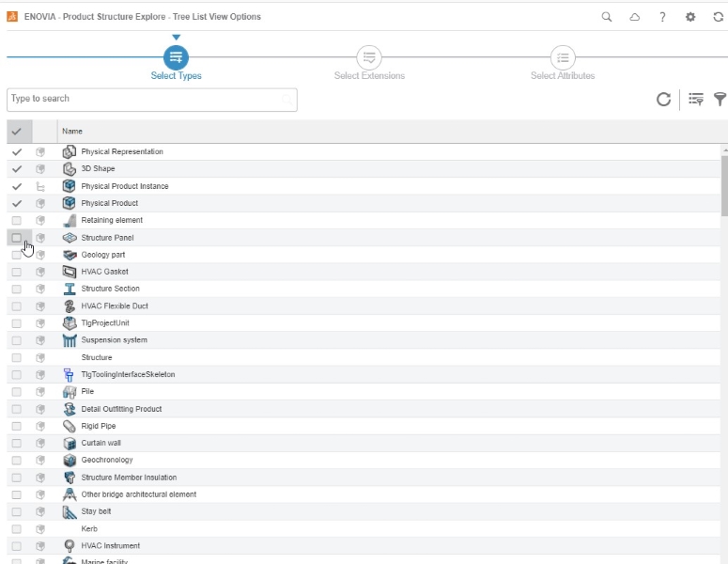Click the instance icon beside Physical Product Instance
Image resolution: width=728 pixels, height=564 pixels.
tap(40, 186)
